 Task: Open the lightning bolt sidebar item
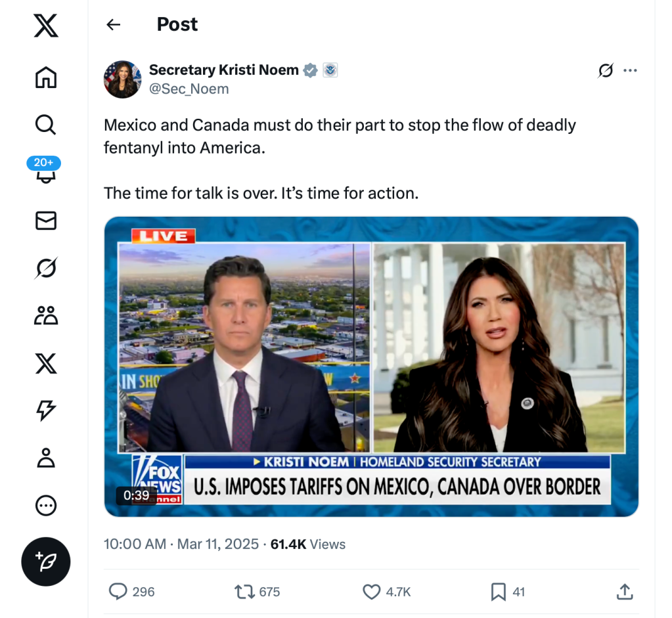point(45,410)
